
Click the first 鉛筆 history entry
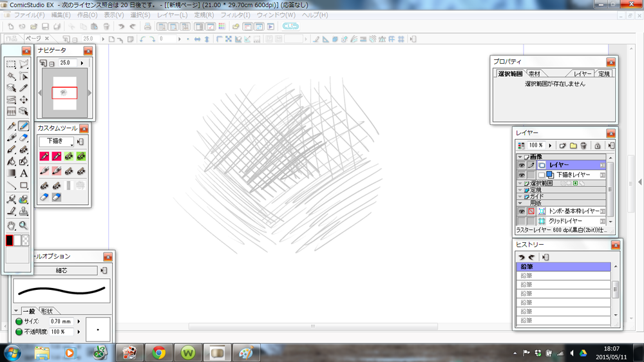tap(563, 267)
